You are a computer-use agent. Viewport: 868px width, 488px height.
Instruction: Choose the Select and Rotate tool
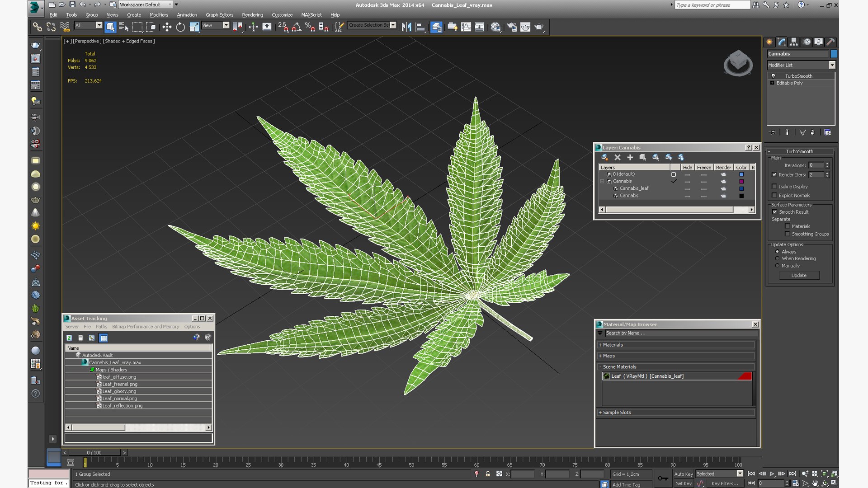point(180,27)
